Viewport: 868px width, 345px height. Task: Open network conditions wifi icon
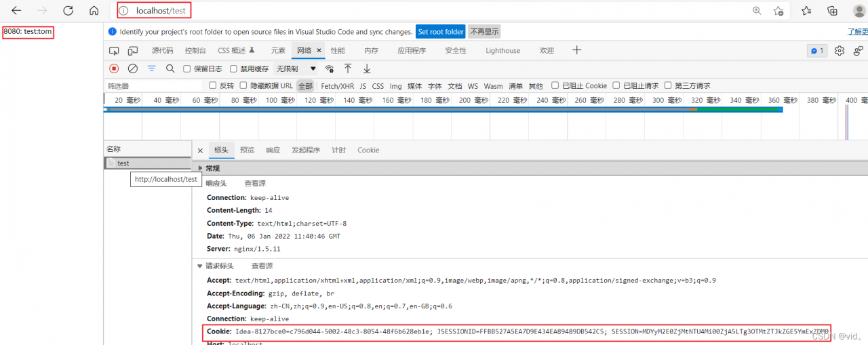click(330, 68)
